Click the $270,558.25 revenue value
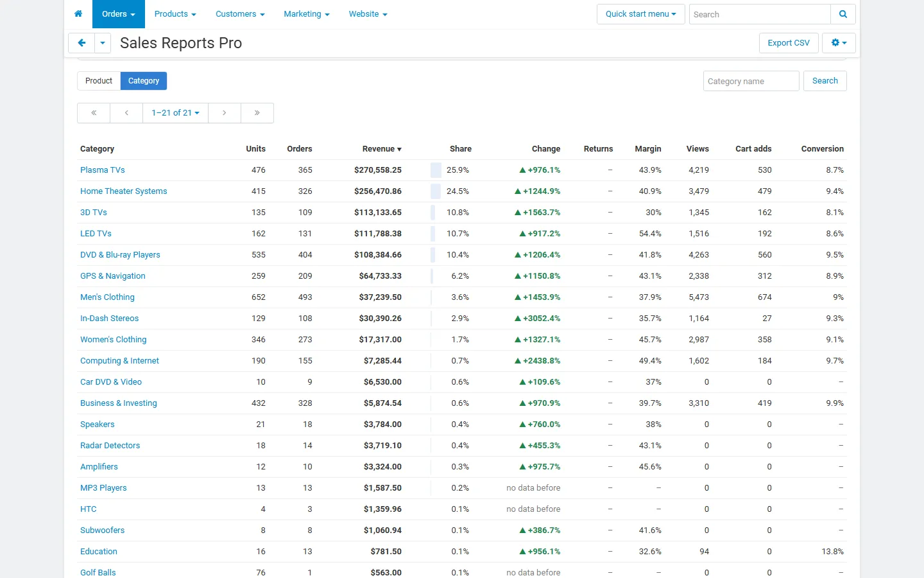924x578 pixels. point(378,170)
